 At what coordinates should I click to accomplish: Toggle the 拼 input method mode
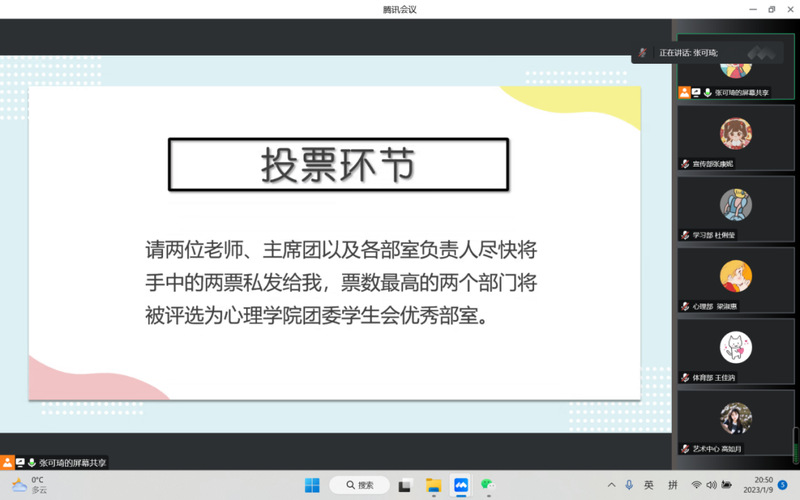(673, 485)
